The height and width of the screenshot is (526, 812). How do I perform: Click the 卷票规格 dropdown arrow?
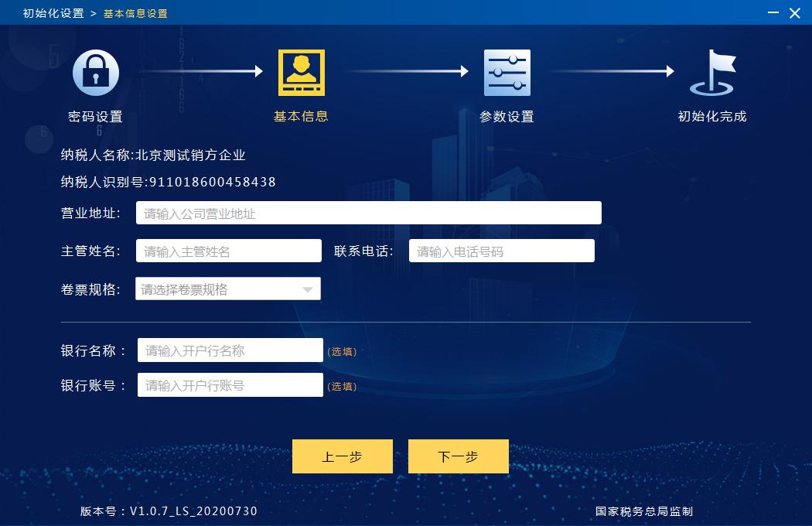click(x=309, y=289)
